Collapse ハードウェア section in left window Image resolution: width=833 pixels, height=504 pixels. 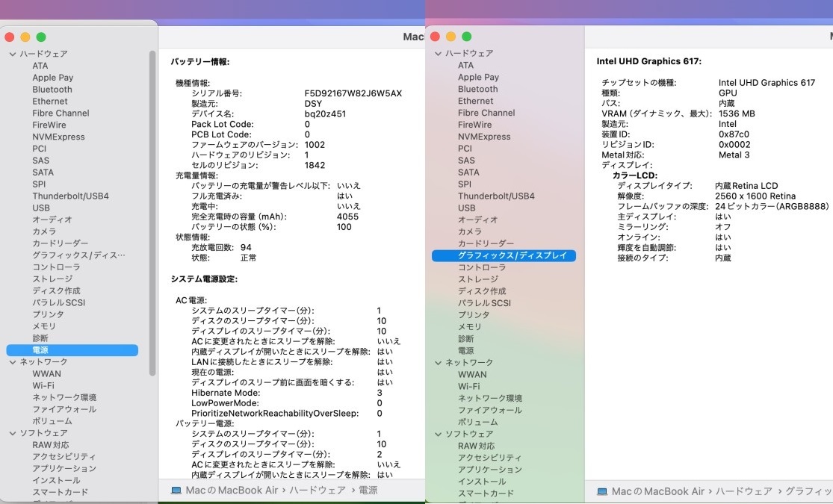[12, 55]
